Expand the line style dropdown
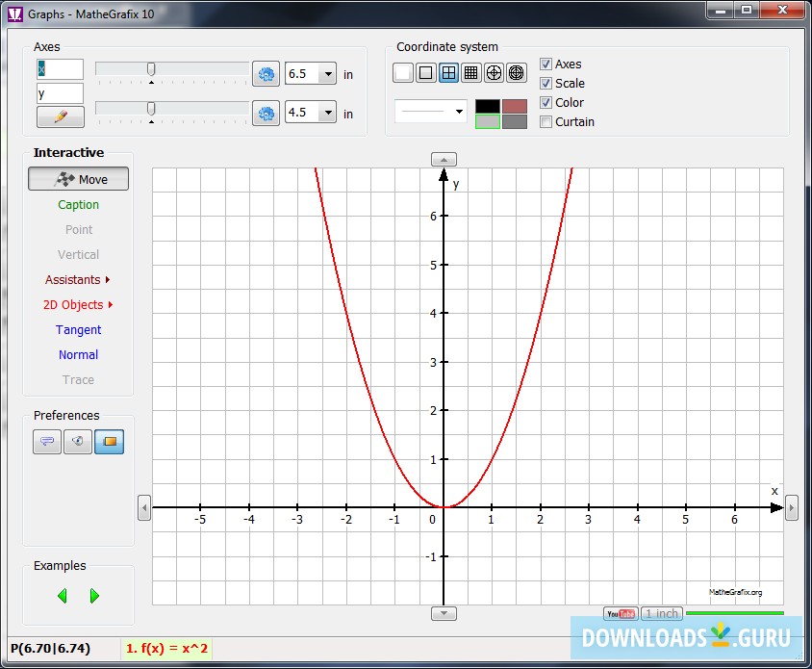 (x=459, y=112)
